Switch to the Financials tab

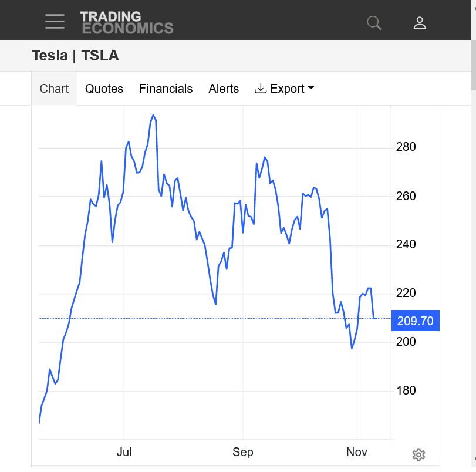166,89
